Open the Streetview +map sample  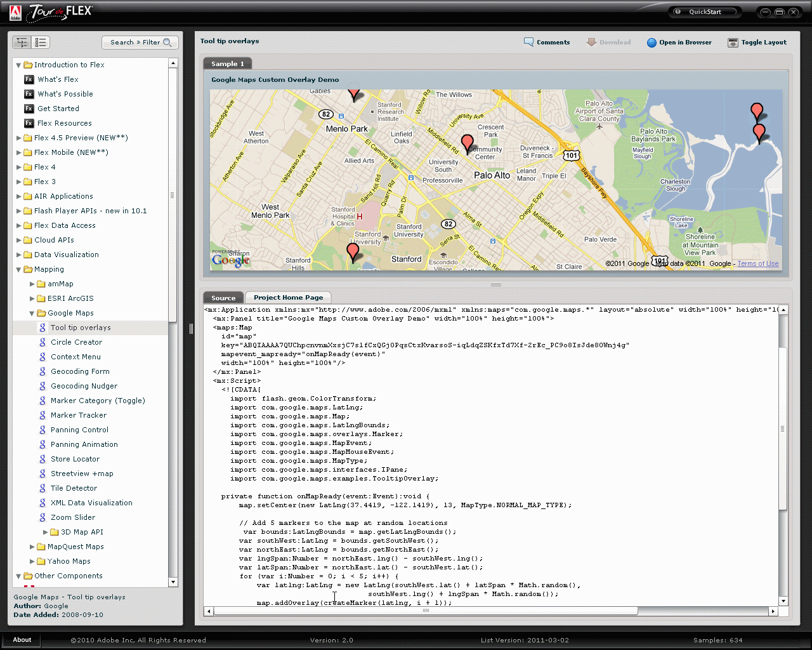[82, 474]
